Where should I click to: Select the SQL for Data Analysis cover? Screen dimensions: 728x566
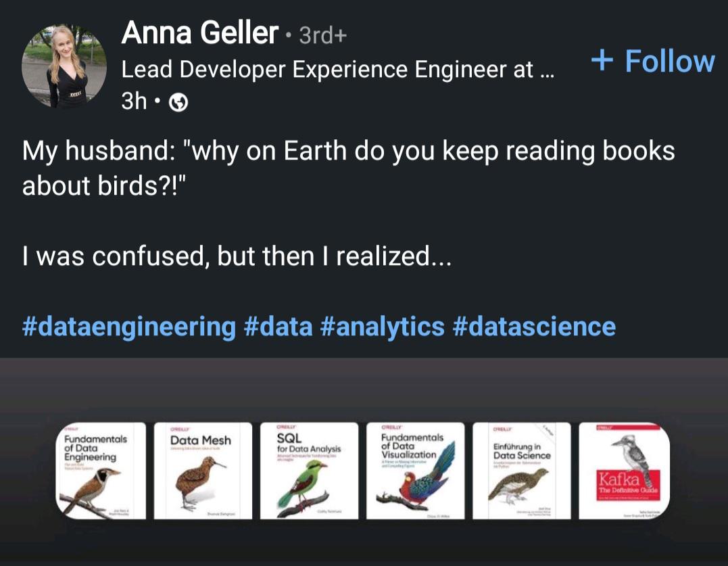(x=308, y=471)
